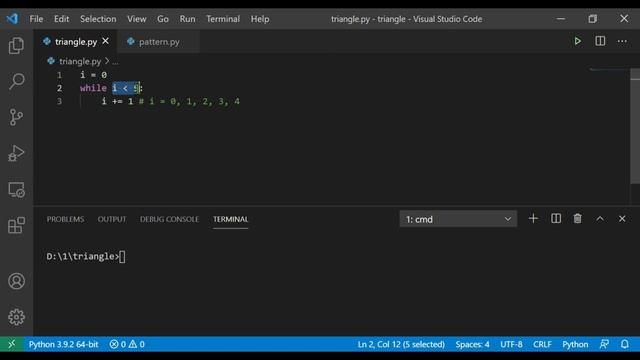Click line number 3 in gutter
This screenshot has width=640, height=360.
pyautogui.click(x=60, y=101)
